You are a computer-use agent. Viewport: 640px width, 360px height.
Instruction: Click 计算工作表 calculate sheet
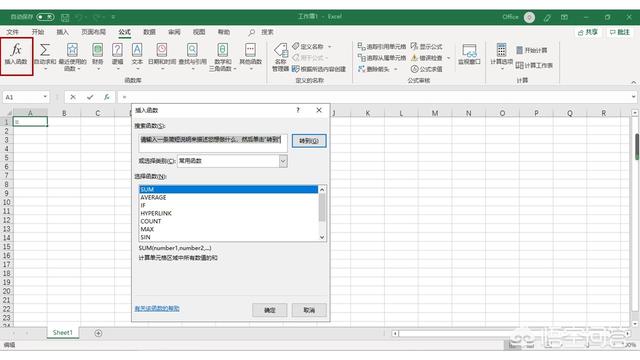[x=534, y=65]
